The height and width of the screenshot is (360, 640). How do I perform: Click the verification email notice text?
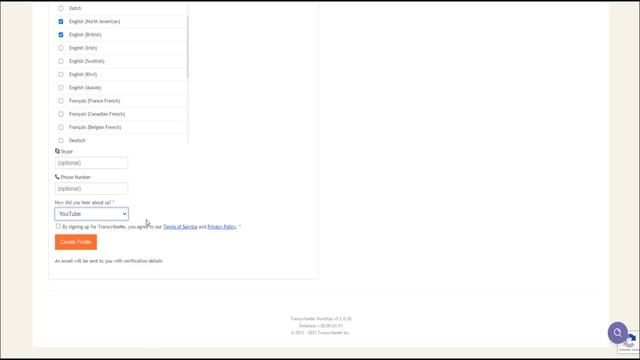[x=109, y=261]
